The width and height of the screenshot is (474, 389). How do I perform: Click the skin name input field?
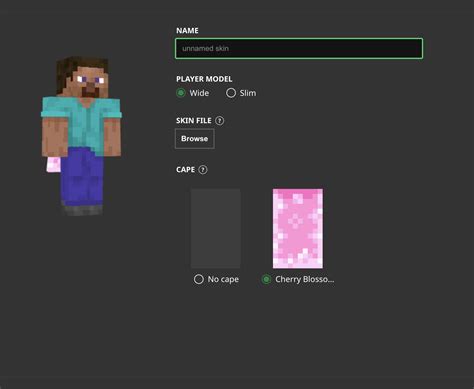(x=299, y=49)
